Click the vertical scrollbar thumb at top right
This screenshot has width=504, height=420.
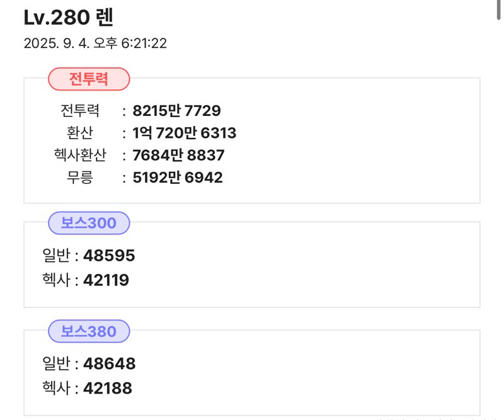498,9
